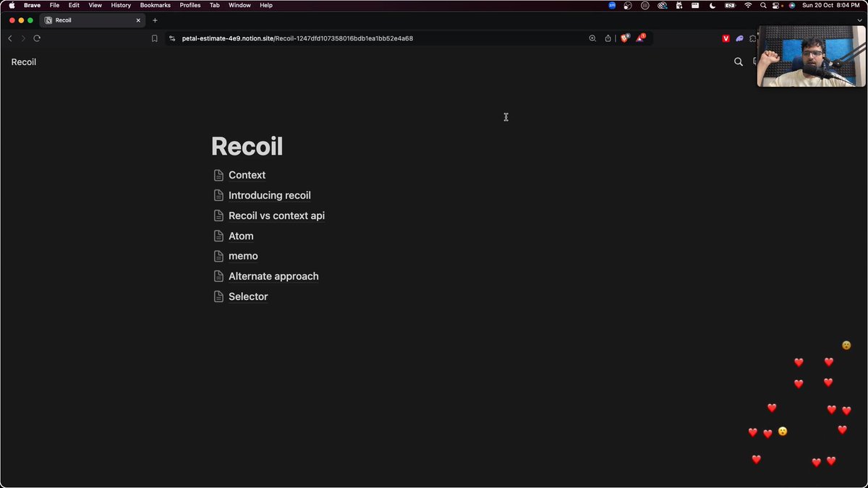Share this page via share icon
The width and height of the screenshot is (868, 488).
[608, 38]
